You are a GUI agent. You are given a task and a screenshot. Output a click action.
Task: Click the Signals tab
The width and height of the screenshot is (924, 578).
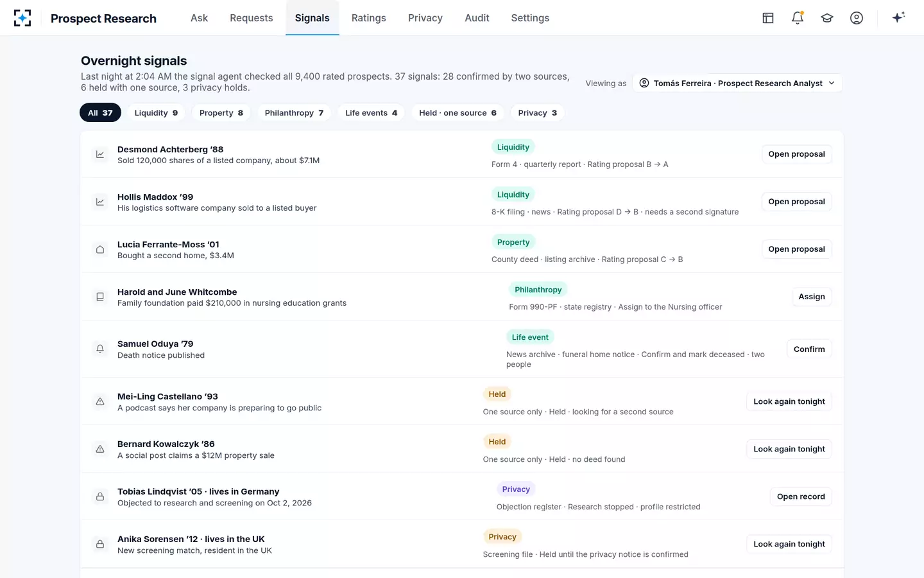[312, 18]
